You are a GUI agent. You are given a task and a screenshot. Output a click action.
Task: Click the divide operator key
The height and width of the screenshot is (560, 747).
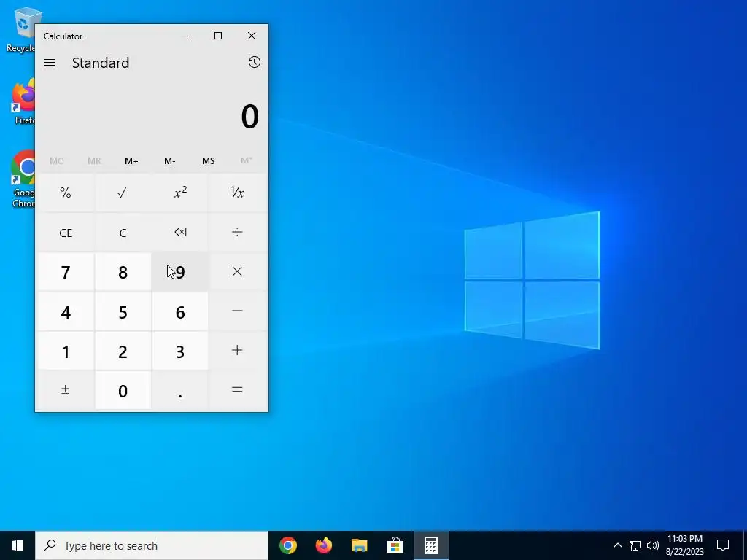pyautogui.click(x=237, y=233)
